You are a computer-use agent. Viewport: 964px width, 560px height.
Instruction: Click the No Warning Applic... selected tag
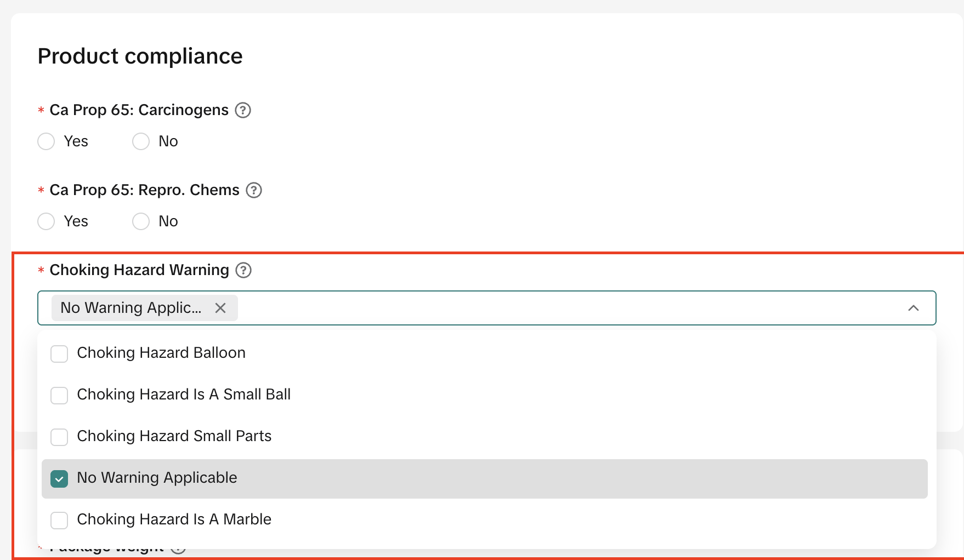click(131, 308)
